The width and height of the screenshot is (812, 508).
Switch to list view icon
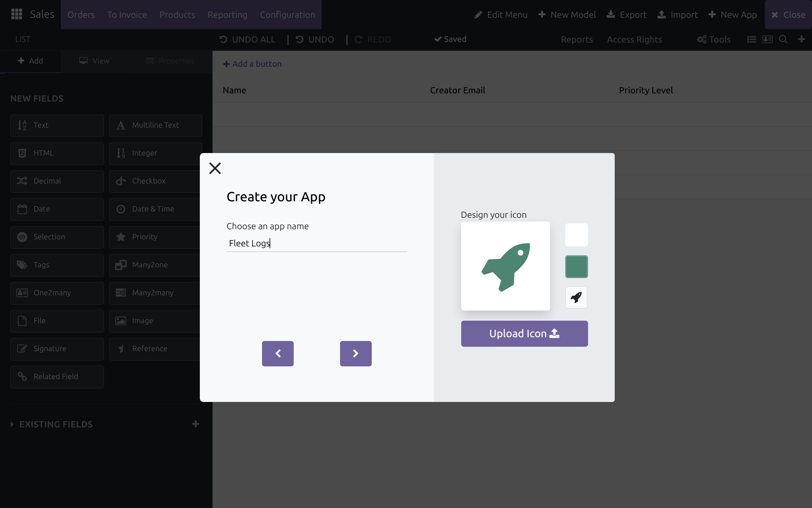(x=752, y=39)
